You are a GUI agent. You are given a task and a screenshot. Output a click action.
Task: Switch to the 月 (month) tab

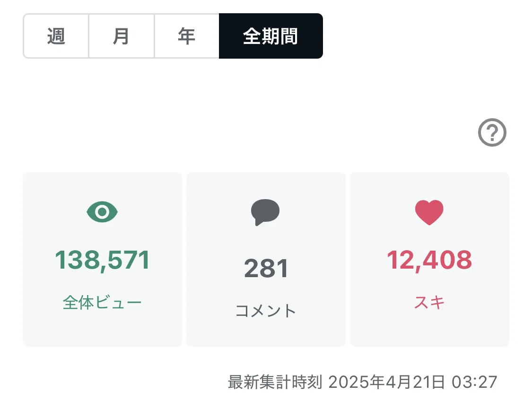[x=122, y=36]
